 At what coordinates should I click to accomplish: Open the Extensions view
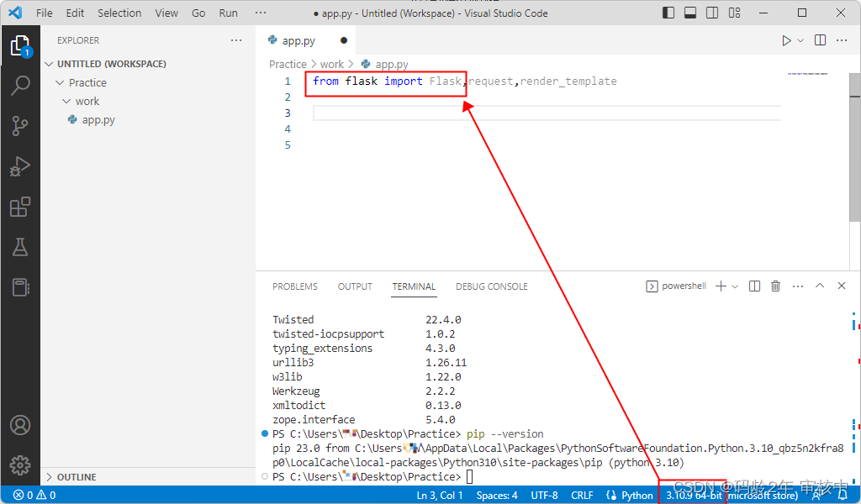click(x=20, y=207)
